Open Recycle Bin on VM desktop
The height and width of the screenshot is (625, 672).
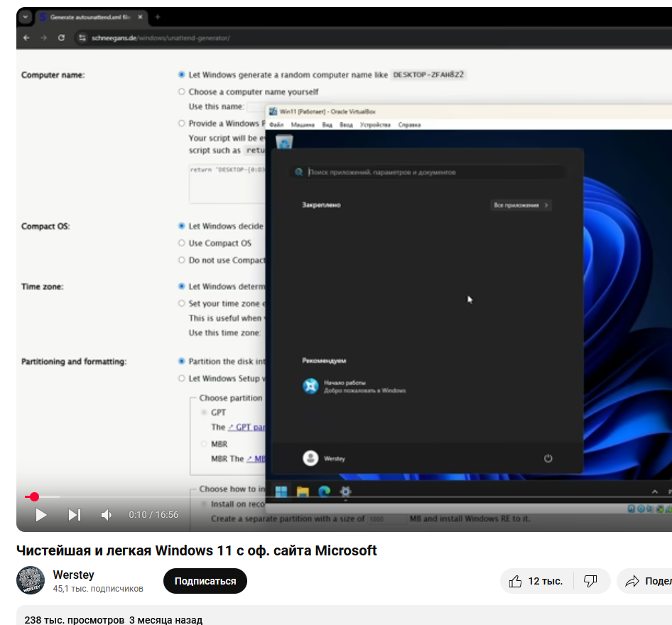pos(284,142)
